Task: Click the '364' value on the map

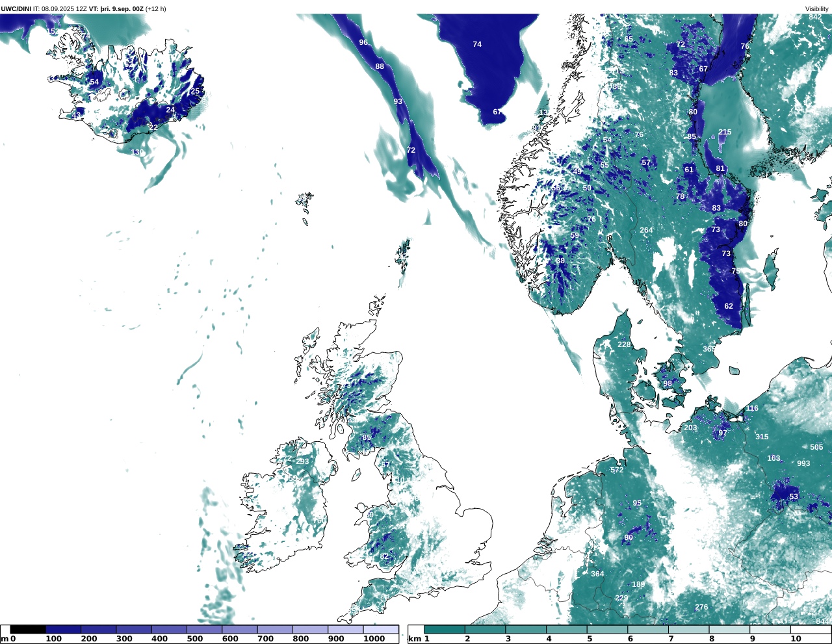Action: click(x=597, y=574)
